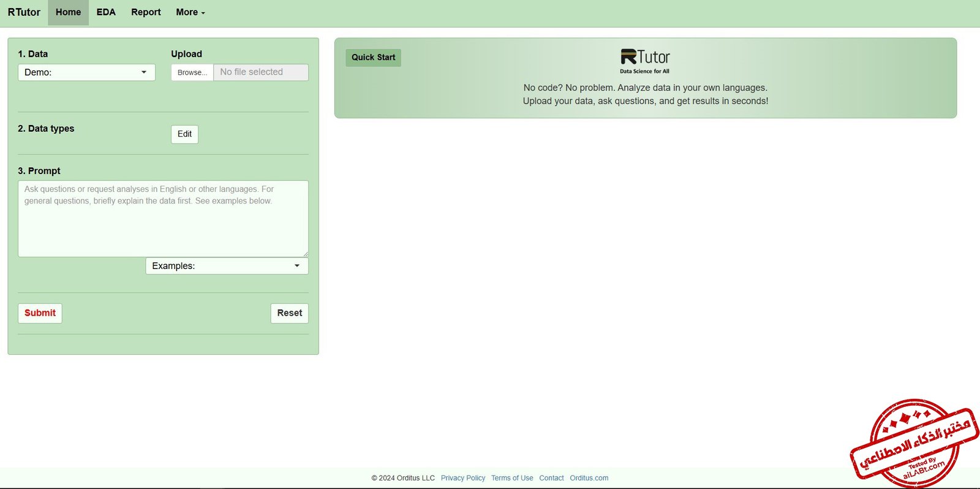This screenshot has width=980, height=489.
Task: Click the Browse upload button
Action: (192, 72)
